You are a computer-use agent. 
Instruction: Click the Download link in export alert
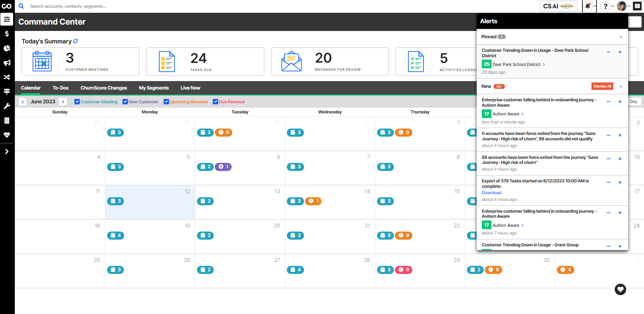[x=491, y=193]
